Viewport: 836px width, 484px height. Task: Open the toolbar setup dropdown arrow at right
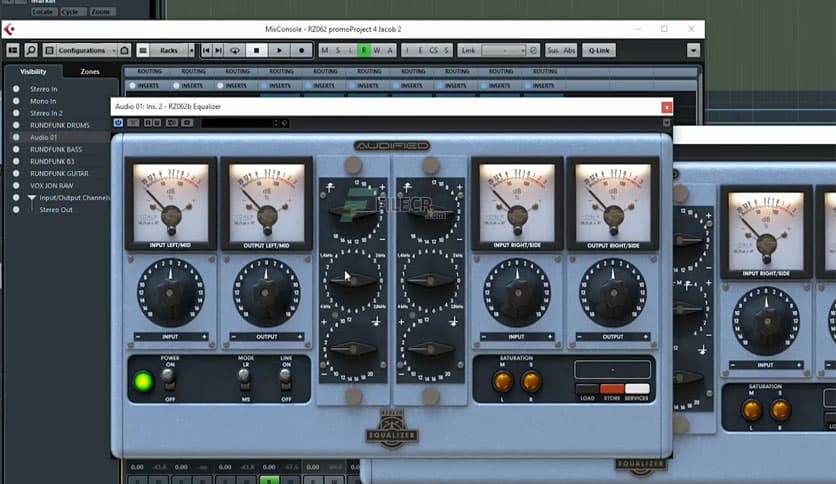pyautogui.click(x=693, y=50)
